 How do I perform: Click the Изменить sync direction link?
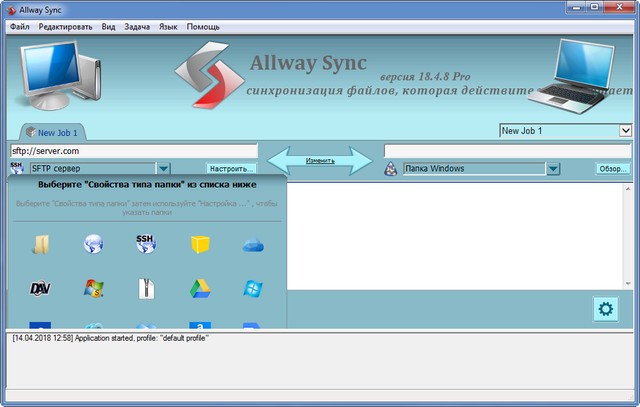320,161
